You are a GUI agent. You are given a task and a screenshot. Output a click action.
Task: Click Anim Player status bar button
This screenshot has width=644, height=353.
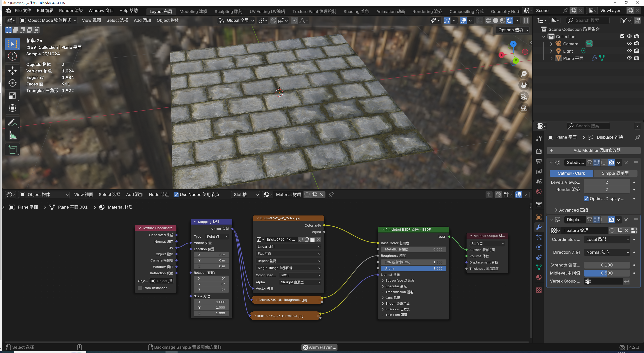(319, 347)
